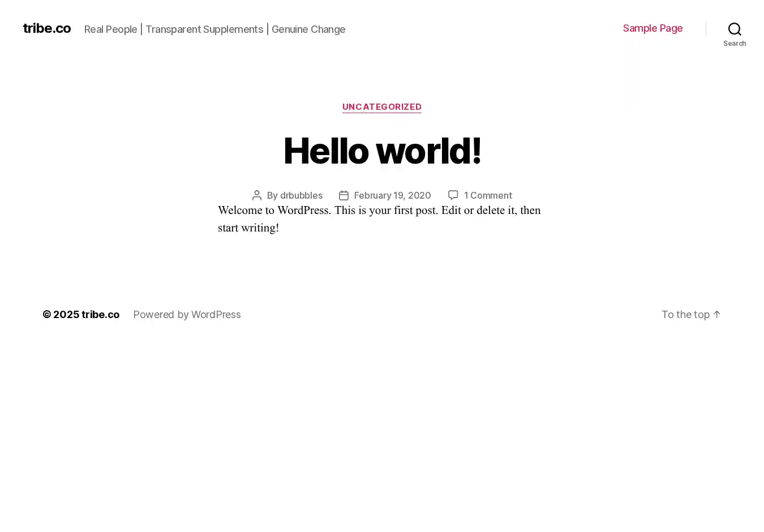Click the 'Welcome to WordPress' post paragraph
Viewport: 764px width, 532px height.
pos(379,219)
